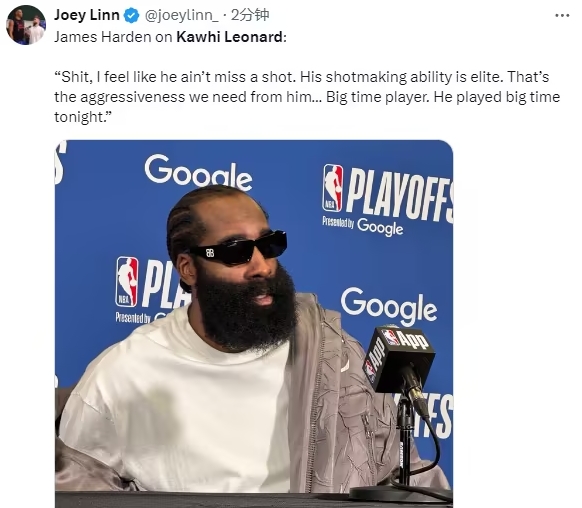Open the press conference photo in the tweet
582x508 pixels.
pyautogui.click(x=254, y=324)
